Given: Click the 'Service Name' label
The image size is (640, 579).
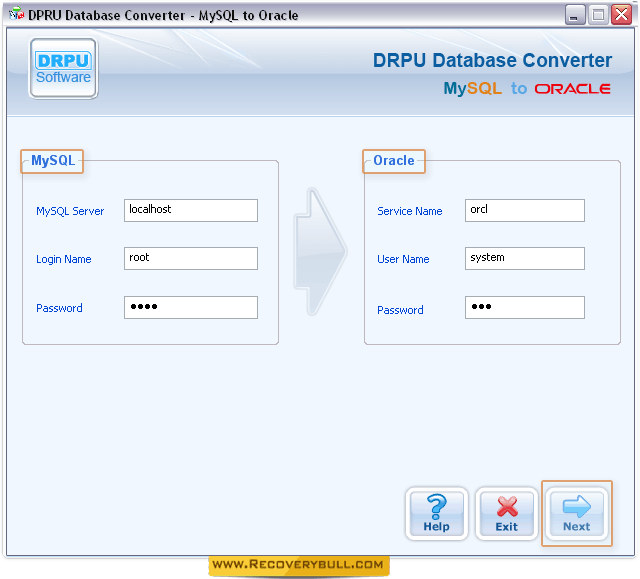Looking at the screenshot, I should coord(410,211).
